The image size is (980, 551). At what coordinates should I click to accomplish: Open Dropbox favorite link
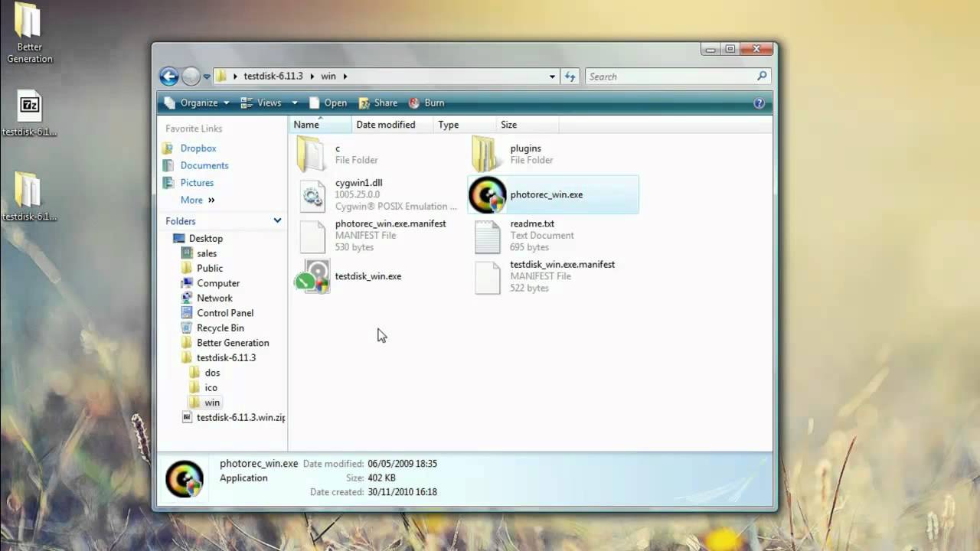(x=198, y=148)
